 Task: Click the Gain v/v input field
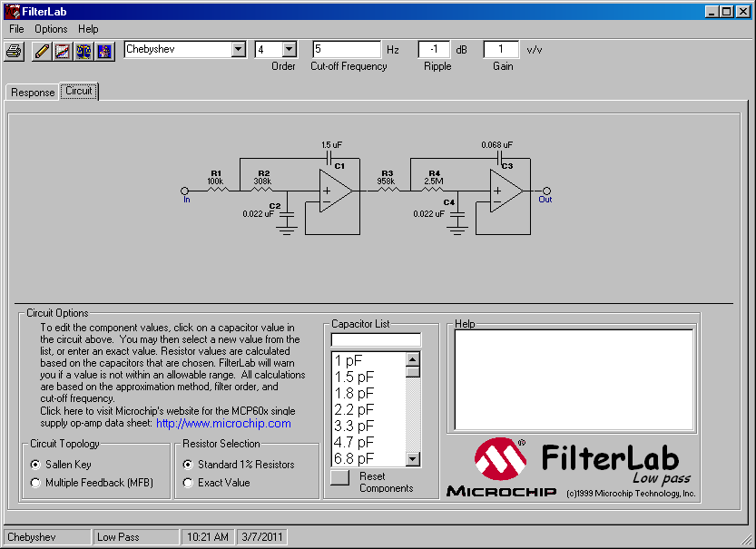tap(501, 49)
